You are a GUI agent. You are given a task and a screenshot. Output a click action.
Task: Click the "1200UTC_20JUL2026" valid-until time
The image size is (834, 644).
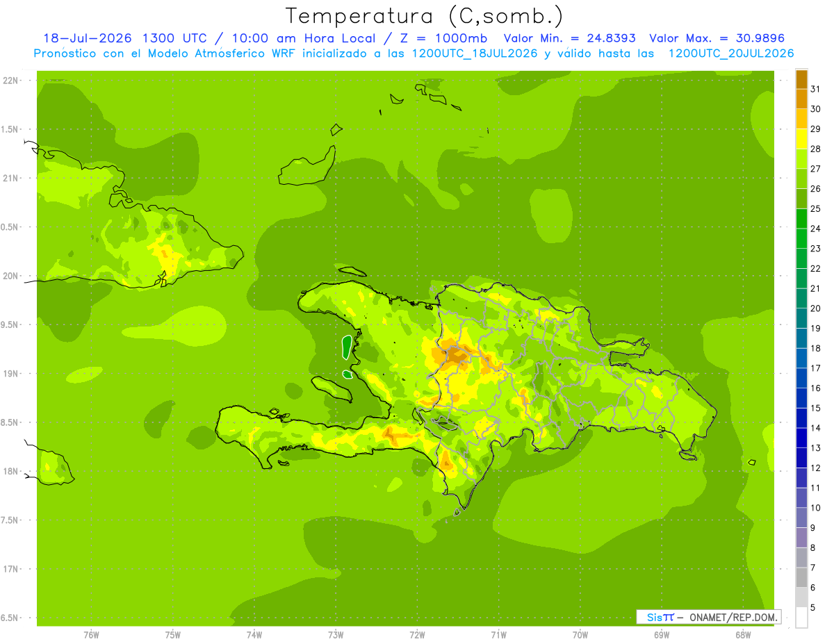(x=731, y=53)
